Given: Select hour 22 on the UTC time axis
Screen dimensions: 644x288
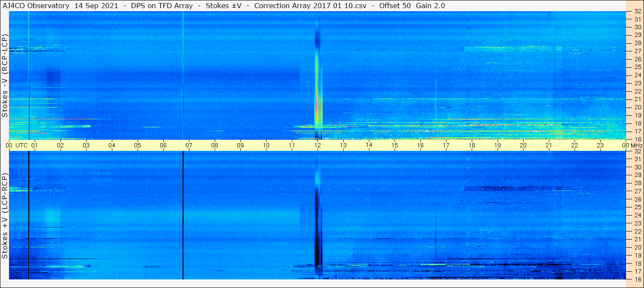Looking at the screenshot, I should (575, 145).
